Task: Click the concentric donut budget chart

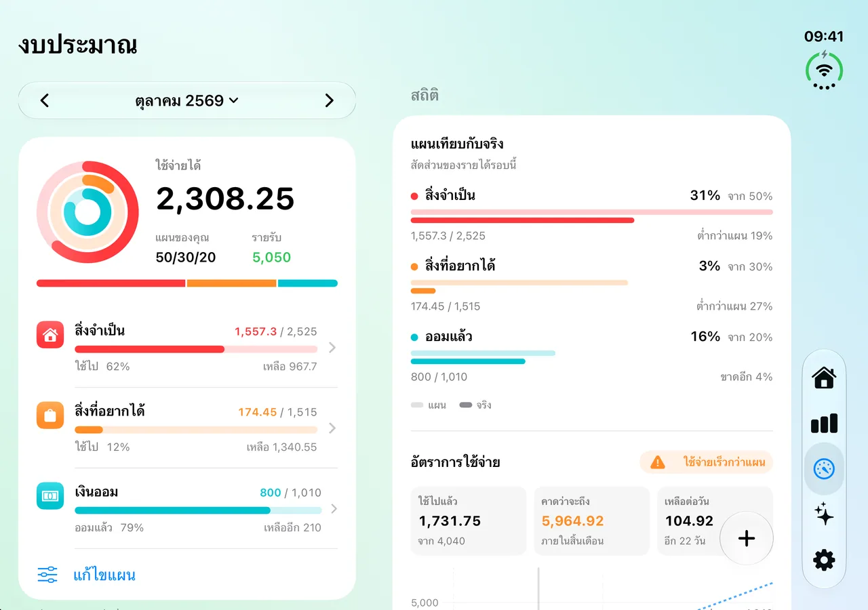Action: click(87, 212)
